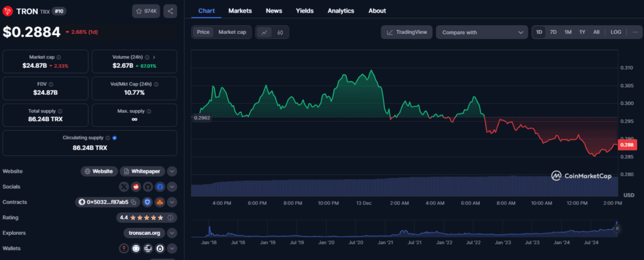The width and height of the screenshot is (644, 260).
Task: Show Total supply info icon
Action: click(x=60, y=111)
